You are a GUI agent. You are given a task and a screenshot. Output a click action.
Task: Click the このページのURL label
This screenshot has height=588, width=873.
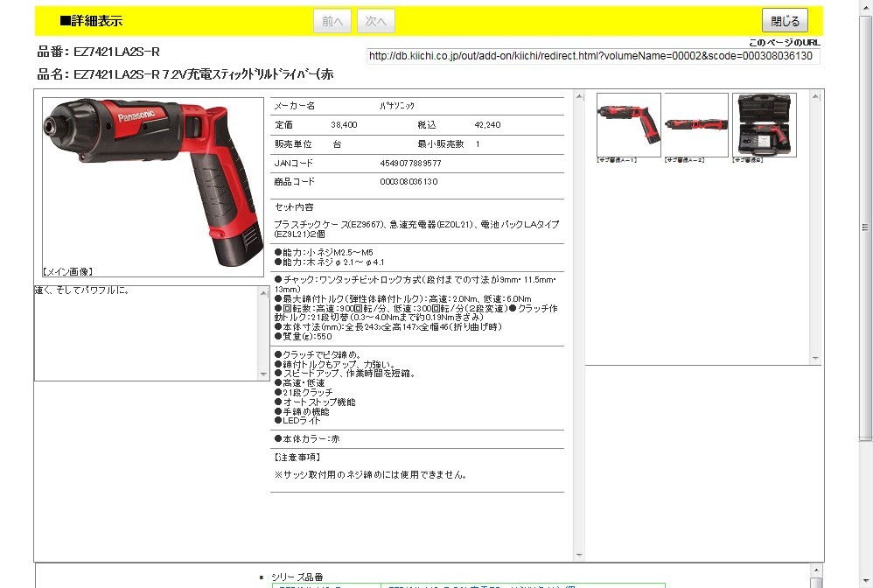coord(784,42)
